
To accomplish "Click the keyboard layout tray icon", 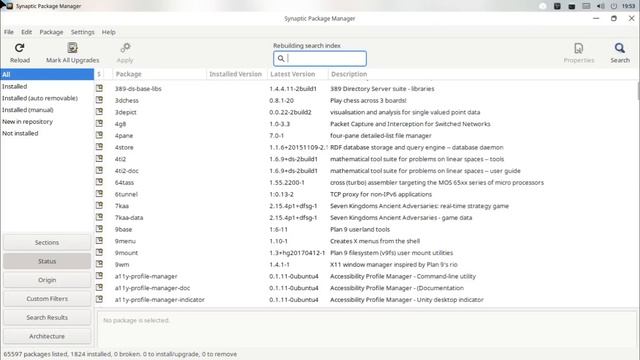I will point(586,6).
